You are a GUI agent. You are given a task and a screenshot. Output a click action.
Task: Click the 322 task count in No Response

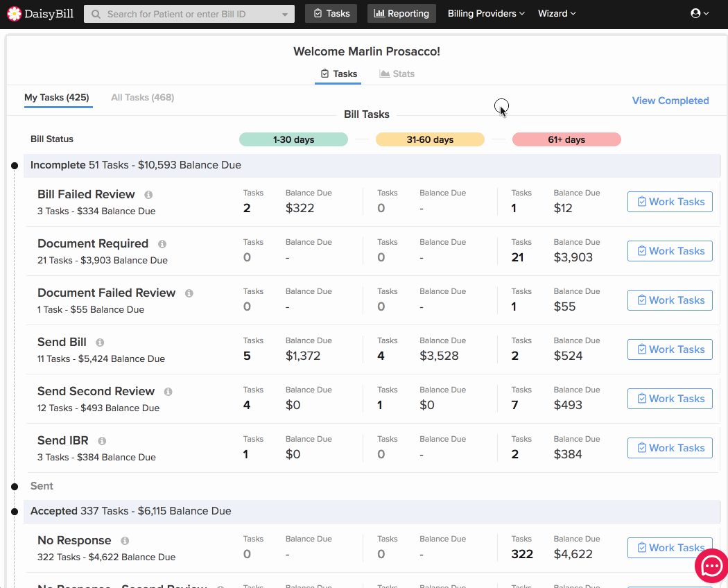(x=522, y=554)
